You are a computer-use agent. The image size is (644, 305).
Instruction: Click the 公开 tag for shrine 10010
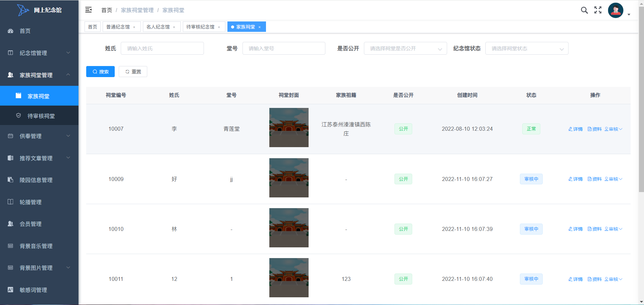coord(403,229)
